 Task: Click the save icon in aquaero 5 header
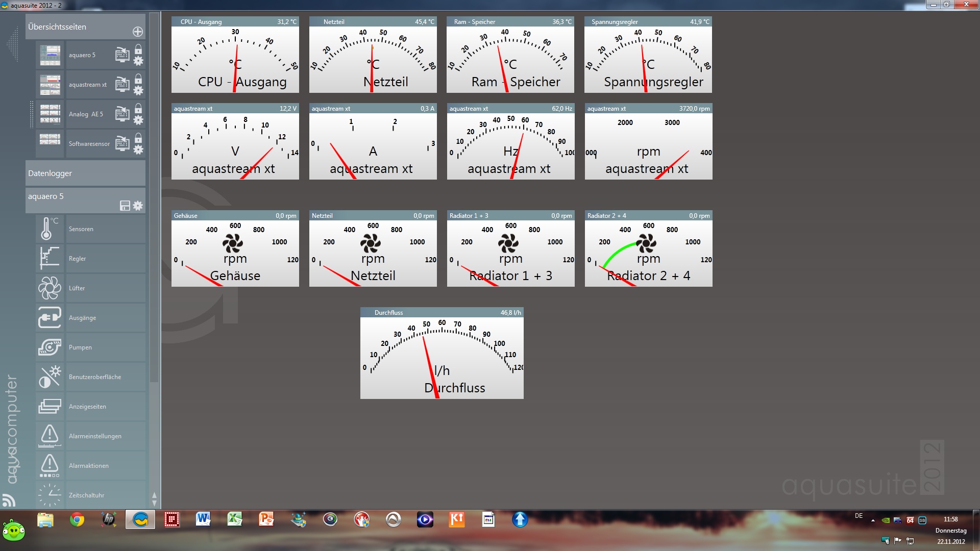(x=125, y=206)
